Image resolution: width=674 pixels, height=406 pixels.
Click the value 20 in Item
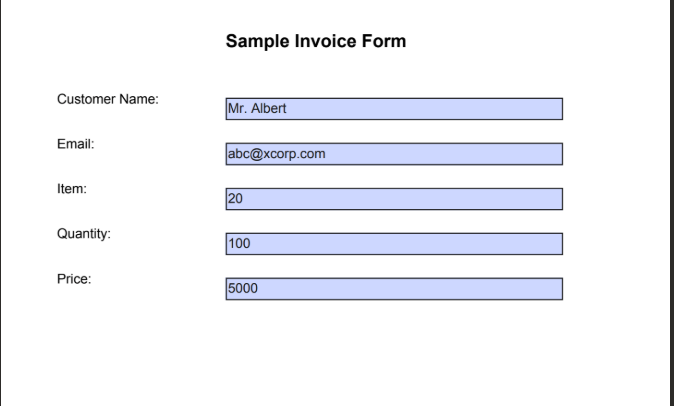tap(236, 199)
